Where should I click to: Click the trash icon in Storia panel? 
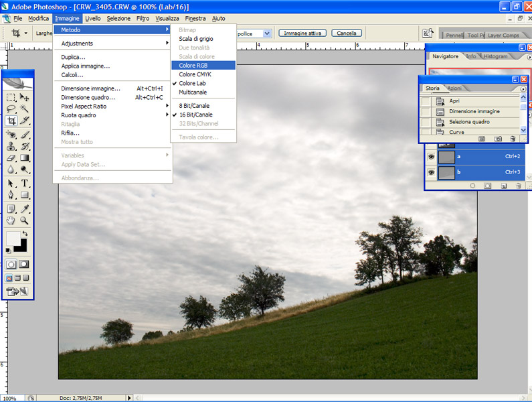tap(513, 139)
